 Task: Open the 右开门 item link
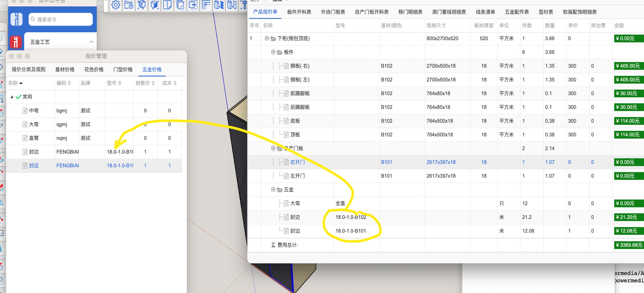[x=298, y=162]
